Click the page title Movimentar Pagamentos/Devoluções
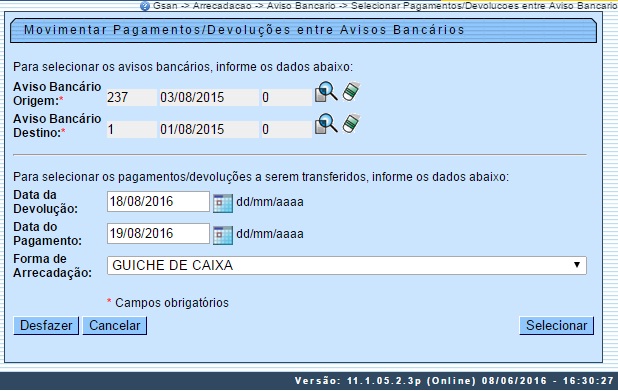618x391 pixels. [244, 30]
